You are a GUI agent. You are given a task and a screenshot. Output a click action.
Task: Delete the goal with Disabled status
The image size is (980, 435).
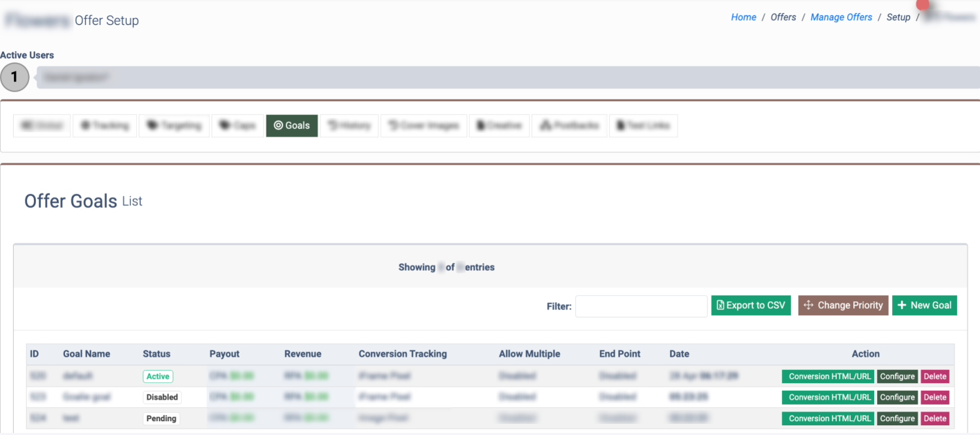point(934,398)
